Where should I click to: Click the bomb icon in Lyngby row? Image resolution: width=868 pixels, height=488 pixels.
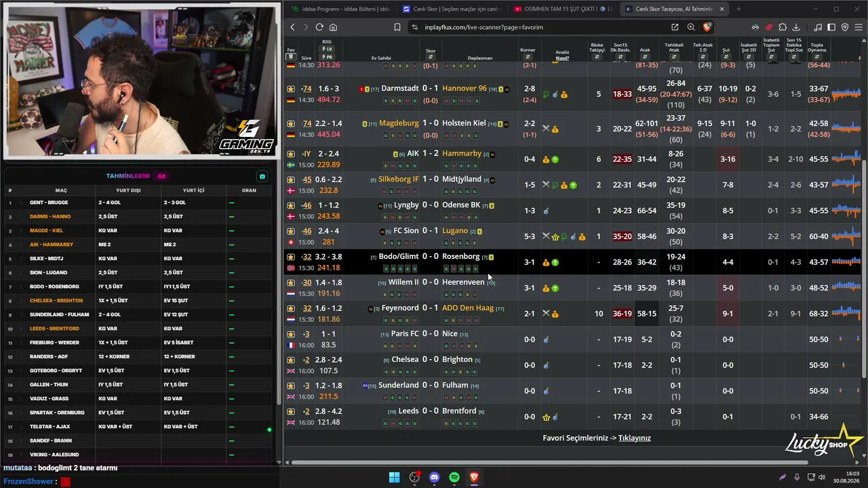(x=546, y=211)
